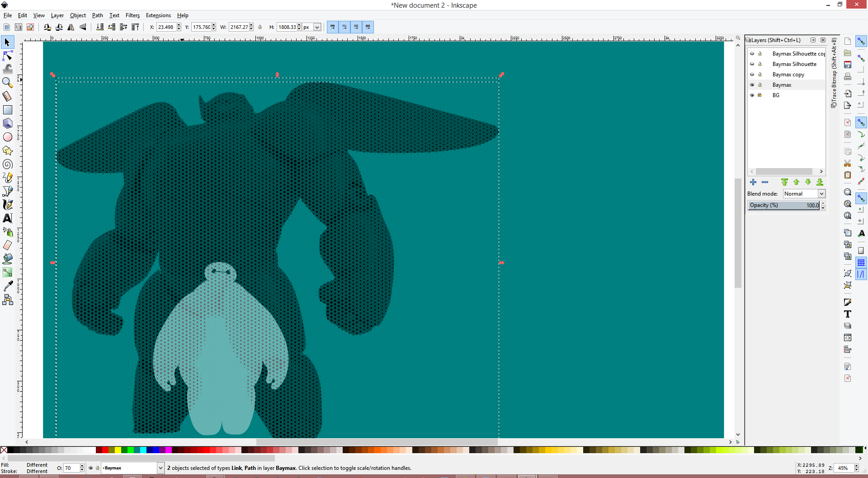Toggle width/height ratio lock
Image resolution: width=868 pixels, height=478 pixels.
tap(260, 27)
